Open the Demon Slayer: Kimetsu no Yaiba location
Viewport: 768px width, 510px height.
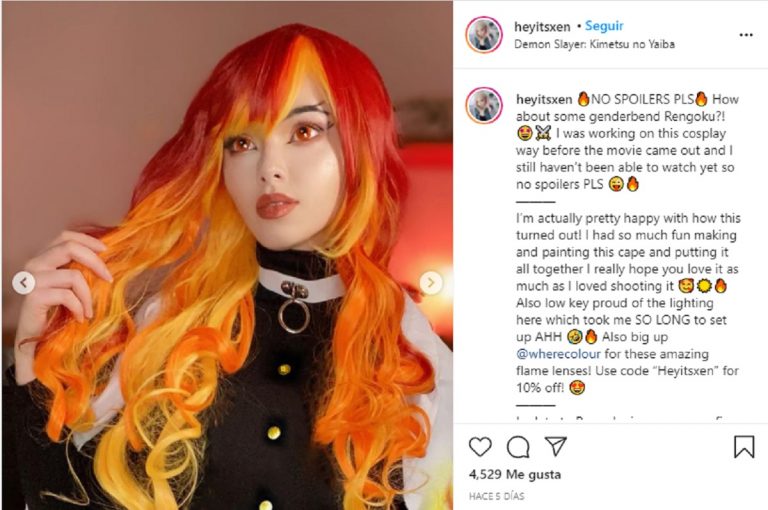(x=594, y=44)
